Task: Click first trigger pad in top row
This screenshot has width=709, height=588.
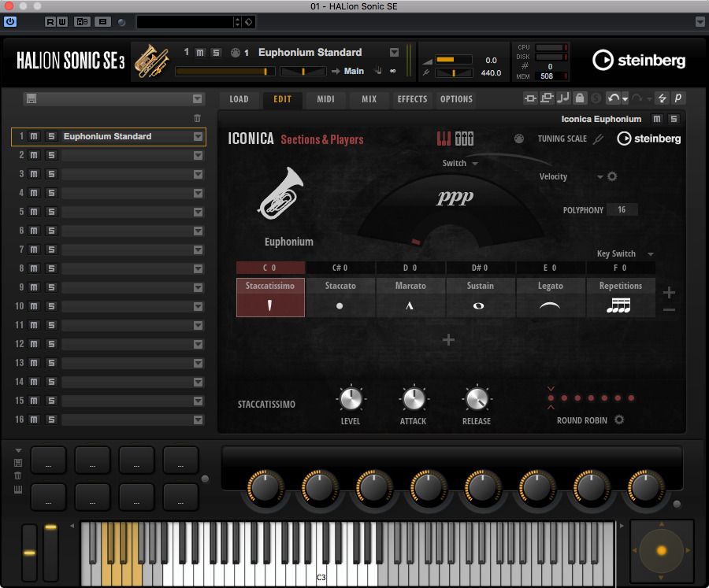Action: pos(48,460)
